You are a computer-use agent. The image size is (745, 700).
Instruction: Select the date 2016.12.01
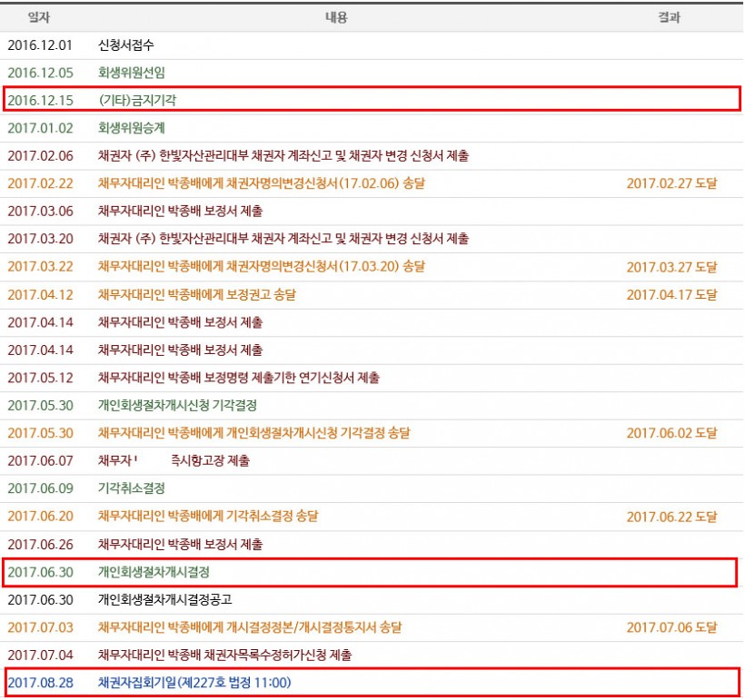click(40, 45)
